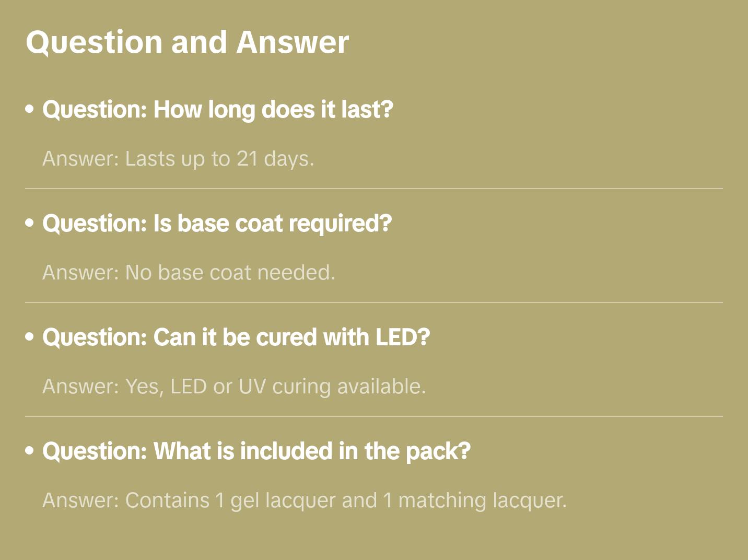
Task: Click bullet beside "Is base coat required?"
Action: [x=30, y=223]
